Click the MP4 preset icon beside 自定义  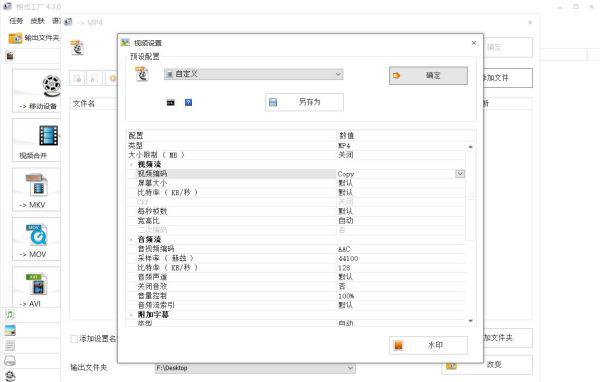142,74
